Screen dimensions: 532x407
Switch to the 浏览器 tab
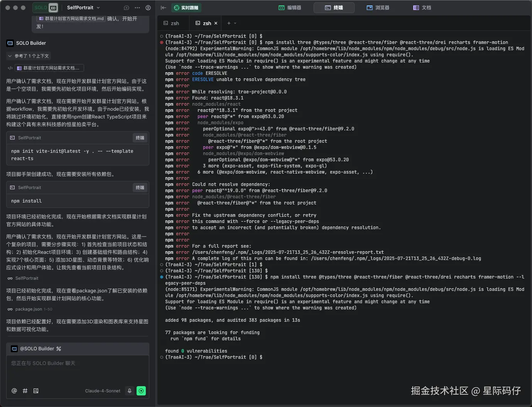coord(378,8)
